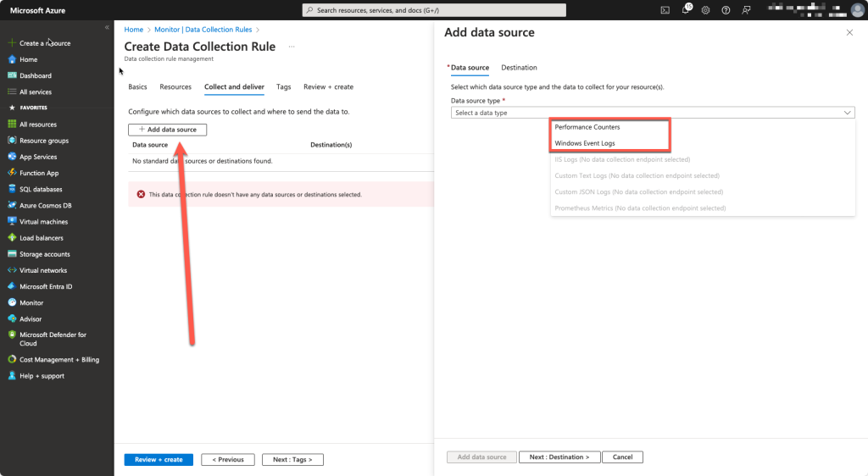The width and height of the screenshot is (868, 476).
Task: Click Storage accounts icon
Action: [12, 254]
